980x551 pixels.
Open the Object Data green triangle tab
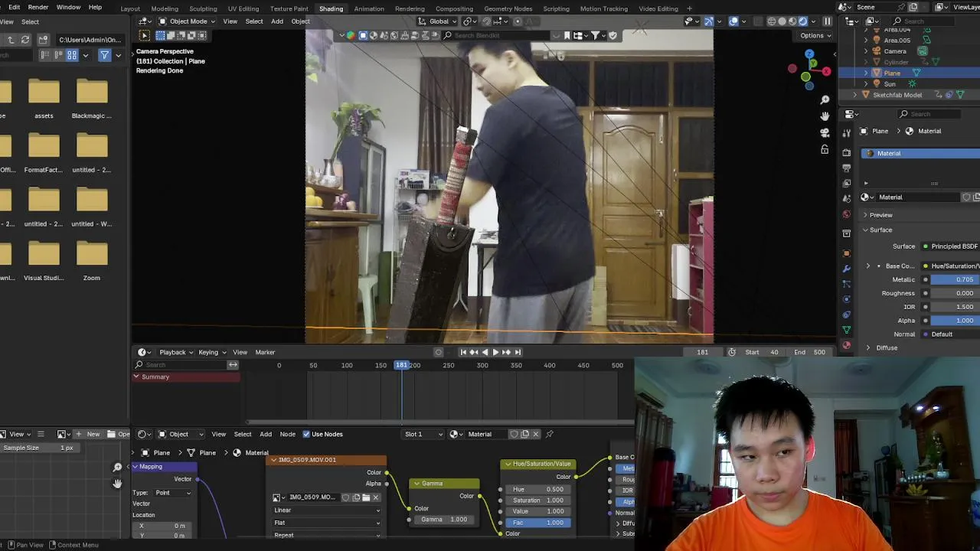click(846, 330)
